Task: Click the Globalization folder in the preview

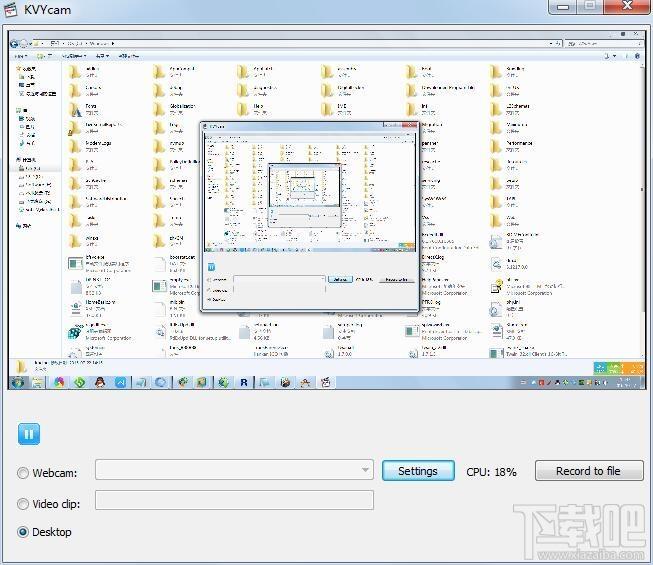Action: tap(174, 110)
